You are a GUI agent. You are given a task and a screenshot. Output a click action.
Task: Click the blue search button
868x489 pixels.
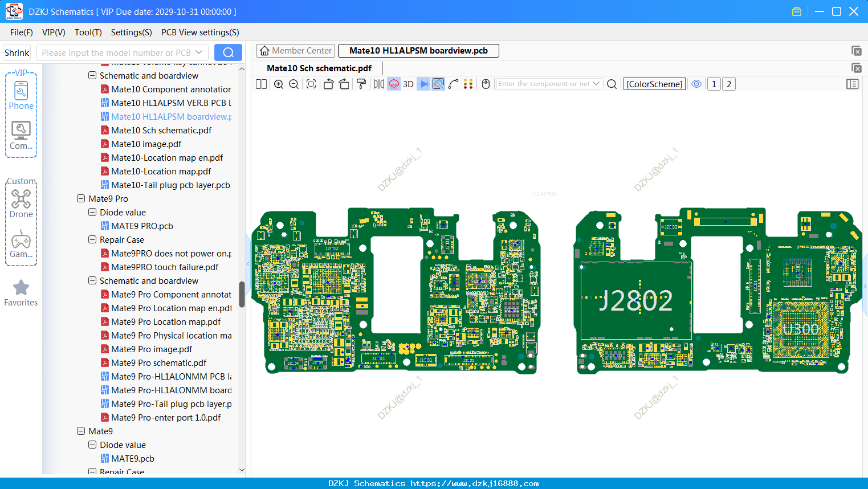(x=228, y=52)
